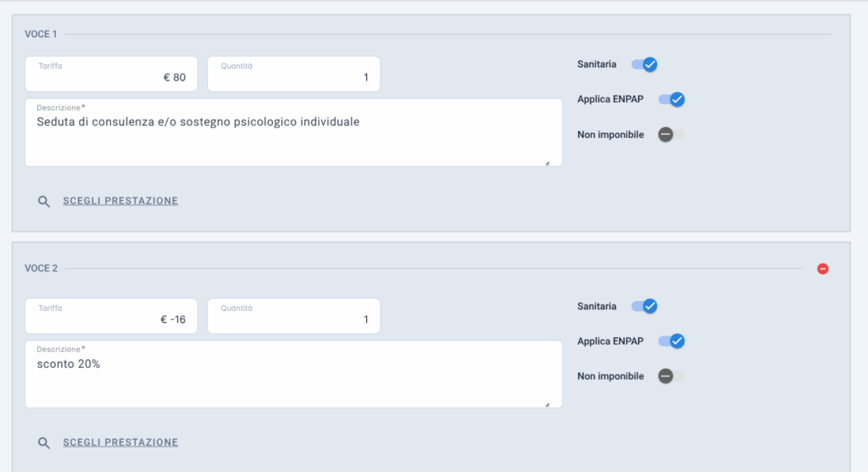Screen dimensions: 868x472
Task: Click the magnifier icon in Voce 1
Action: click(x=44, y=202)
